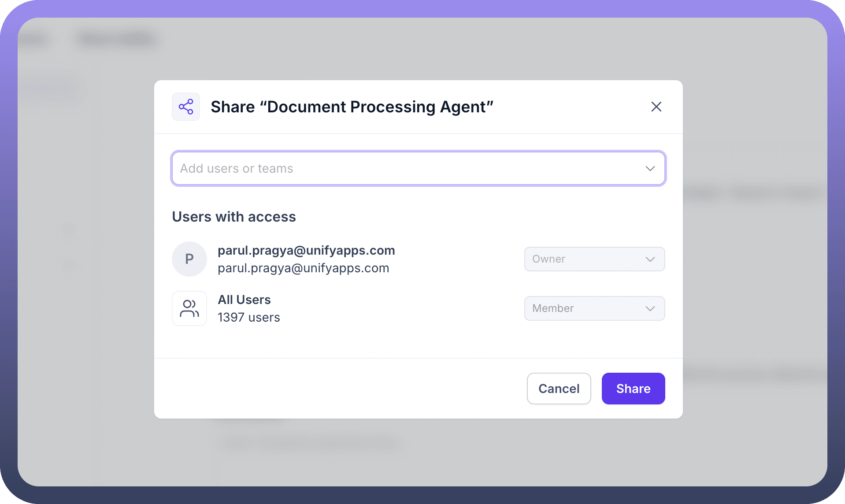
Task: Click the share icon in dialog header
Action: pyautogui.click(x=185, y=107)
